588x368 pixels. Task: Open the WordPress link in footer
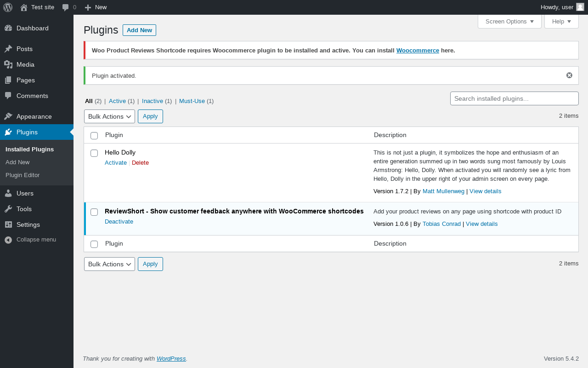[171, 358]
